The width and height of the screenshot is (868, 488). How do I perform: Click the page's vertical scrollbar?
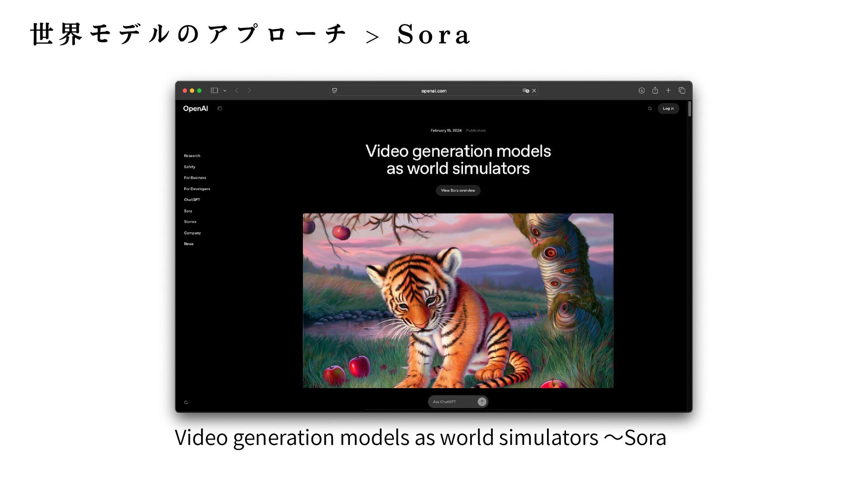(689, 109)
